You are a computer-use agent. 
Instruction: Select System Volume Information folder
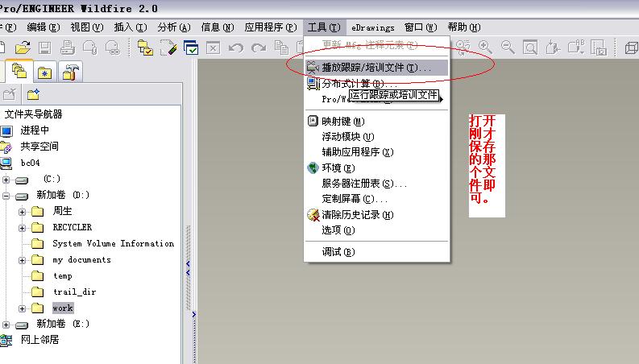(x=114, y=243)
